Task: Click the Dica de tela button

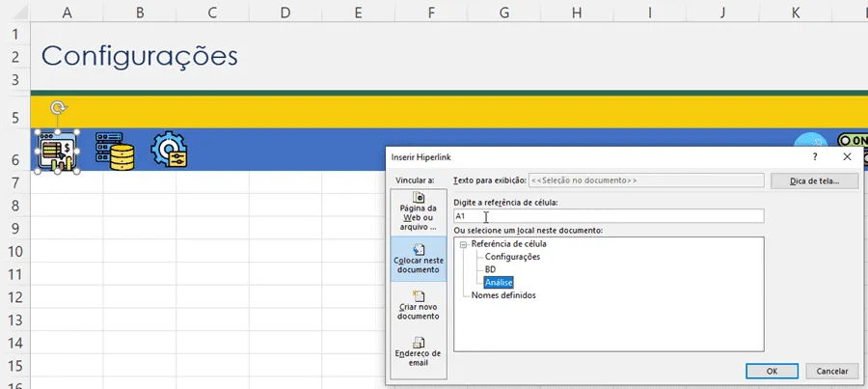Action: click(x=814, y=181)
